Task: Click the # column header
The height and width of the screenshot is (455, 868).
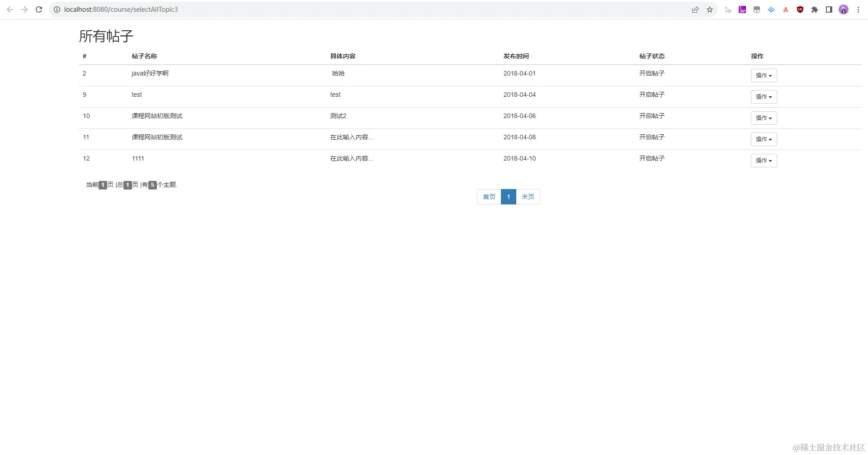Action: click(85, 56)
